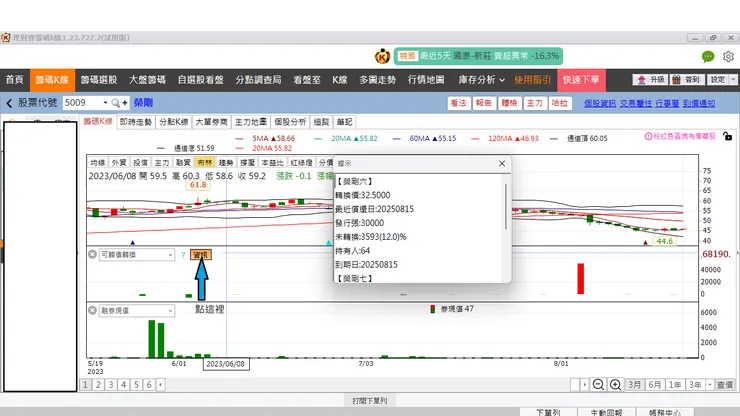This screenshot has width=740, height=416.
Task: Switch to the 筆記 tab
Action: pyautogui.click(x=345, y=122)
